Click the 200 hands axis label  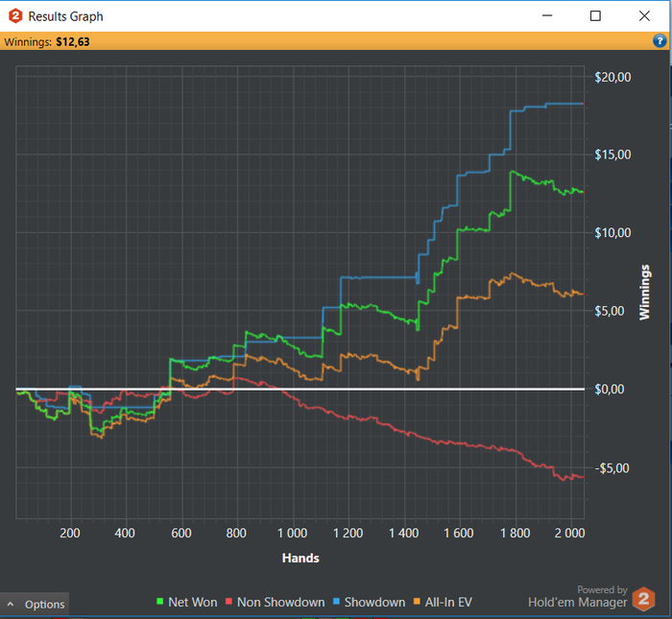[70, 533]
